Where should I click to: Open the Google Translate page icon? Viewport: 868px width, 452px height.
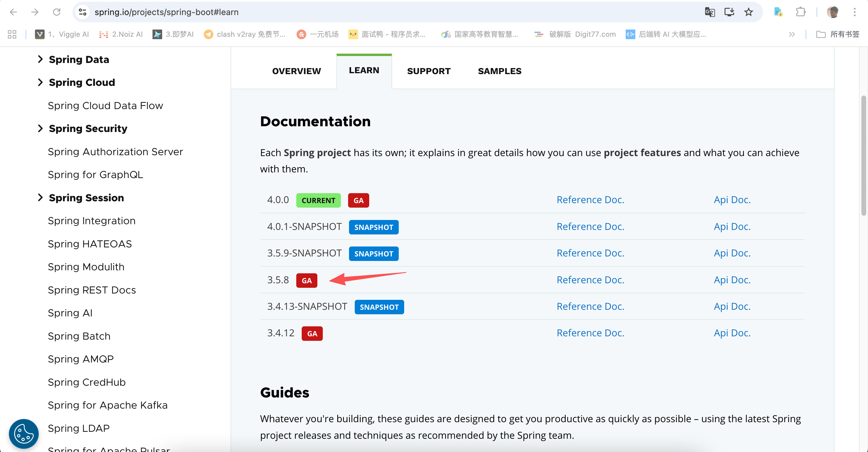click(x=710, y=12)
